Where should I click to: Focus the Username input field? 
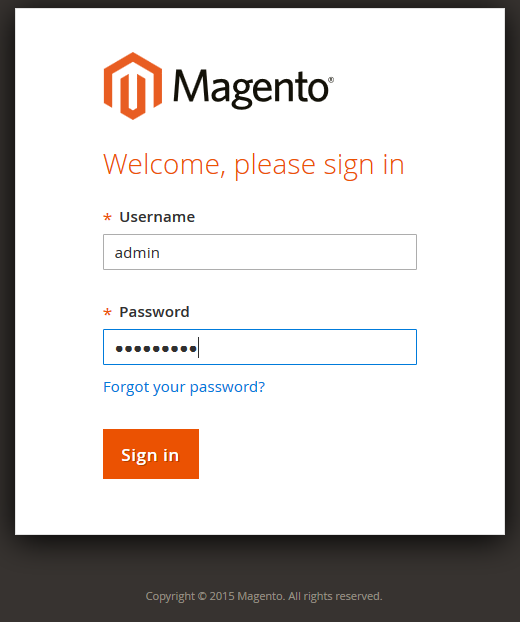pyautogui.click(x=260, y=252)
